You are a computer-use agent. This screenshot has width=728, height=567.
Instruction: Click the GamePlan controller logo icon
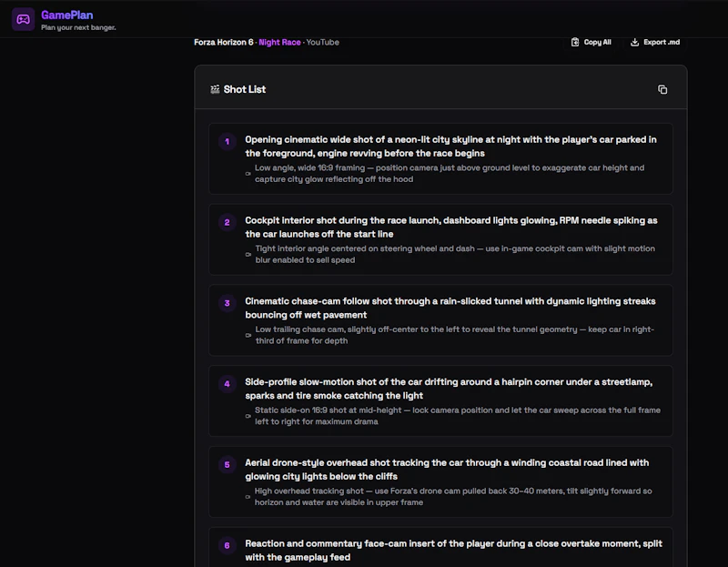click(23, 19)
